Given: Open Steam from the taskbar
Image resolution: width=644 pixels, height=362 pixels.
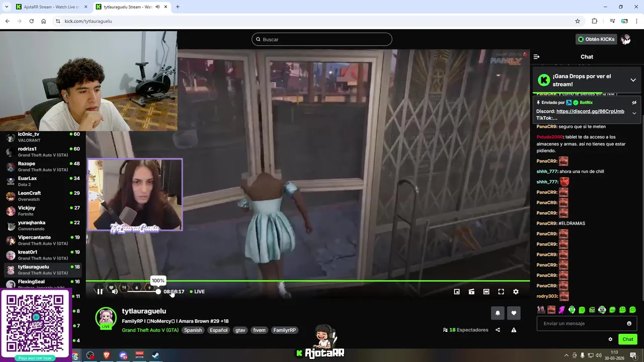Looking at the screenshot, I should pos(155,355).
